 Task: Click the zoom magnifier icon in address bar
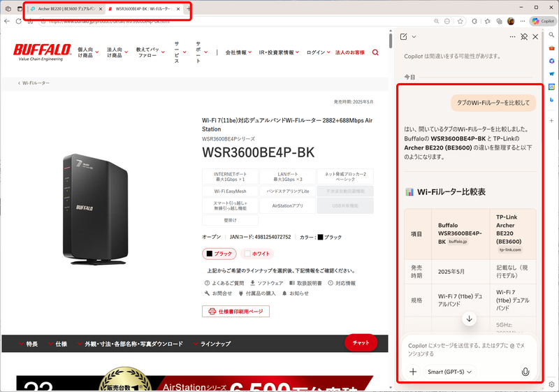coord(436,22)
